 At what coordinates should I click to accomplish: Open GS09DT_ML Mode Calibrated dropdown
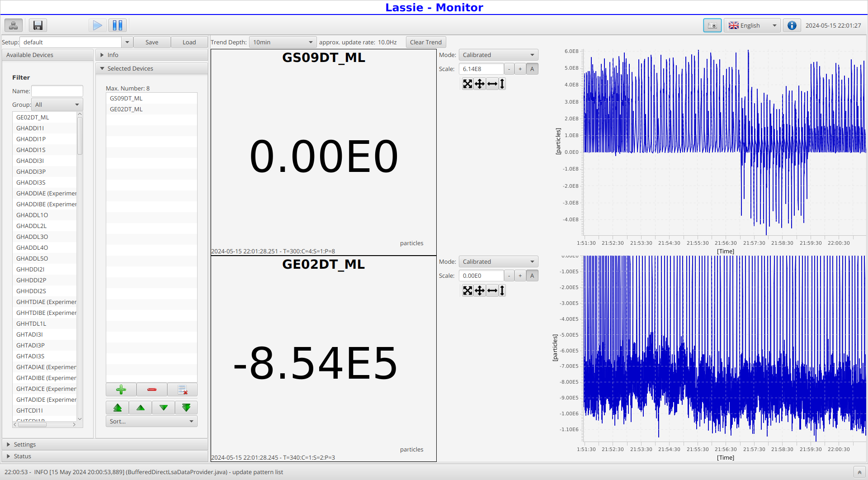(x=498, y=55)
